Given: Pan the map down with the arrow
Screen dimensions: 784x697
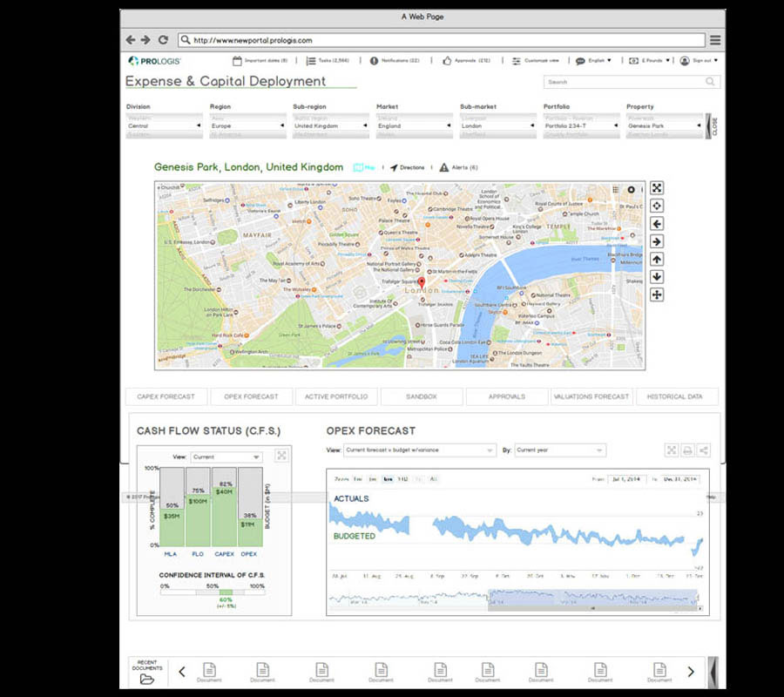Looking at the screenshot, I should [657, 277].
